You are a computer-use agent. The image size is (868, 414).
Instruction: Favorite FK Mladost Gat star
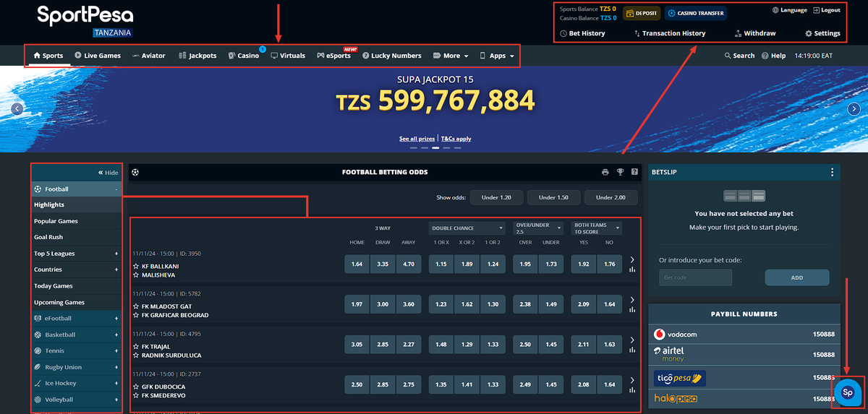(x=136, y=307)
